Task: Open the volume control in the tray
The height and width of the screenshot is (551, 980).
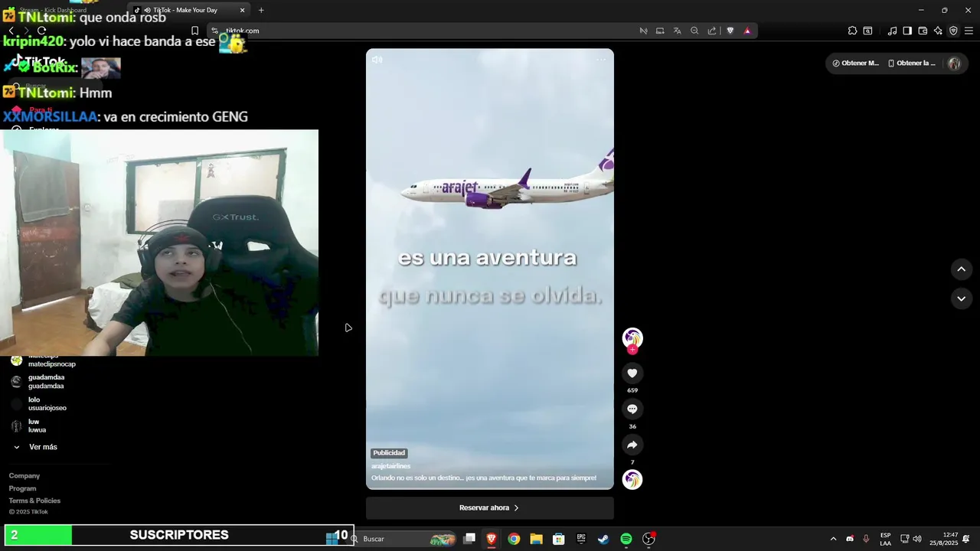Action: (x=917, y=539)
